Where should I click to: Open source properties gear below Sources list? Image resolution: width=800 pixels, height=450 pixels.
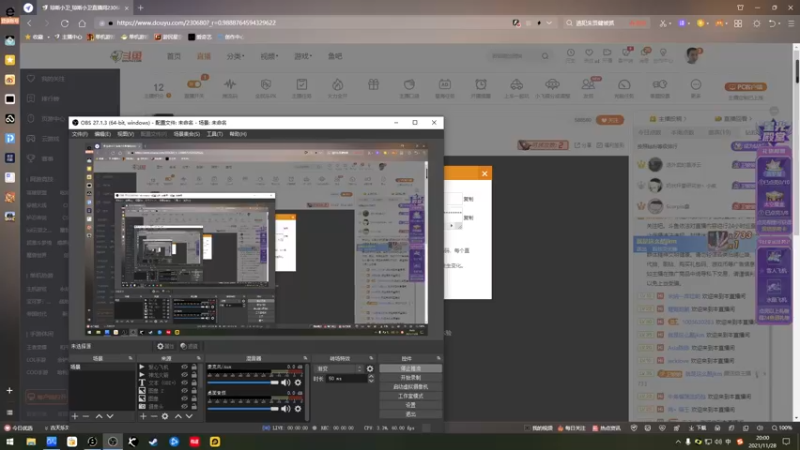165,416
